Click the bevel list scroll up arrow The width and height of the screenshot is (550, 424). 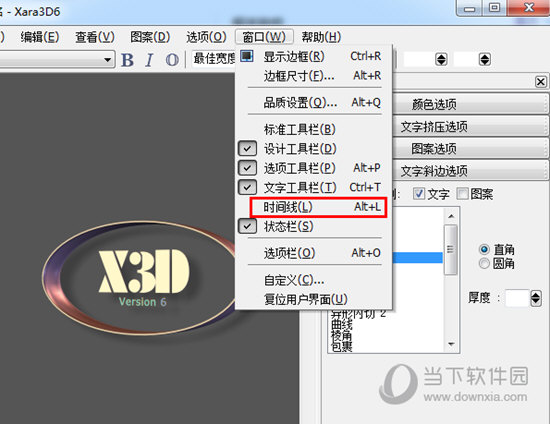[451, 216]
